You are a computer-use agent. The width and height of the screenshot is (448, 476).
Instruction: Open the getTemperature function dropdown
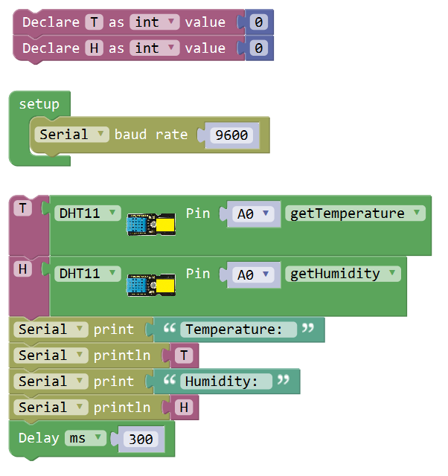click(355, 213)
